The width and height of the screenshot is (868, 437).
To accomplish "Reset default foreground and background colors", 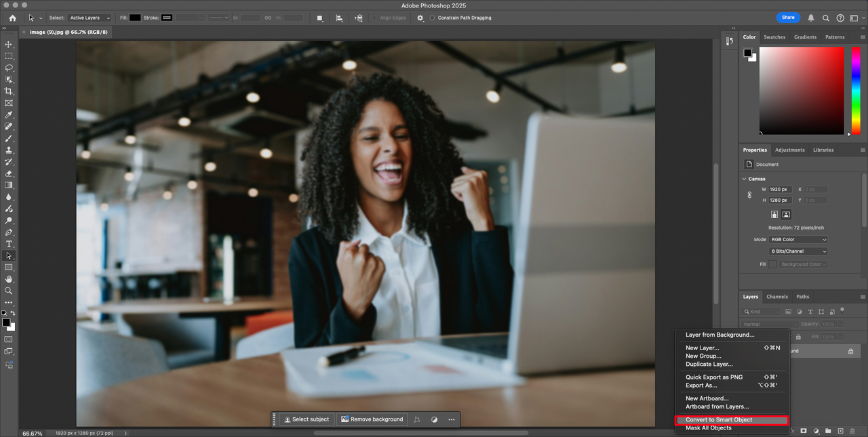I will [3, 313].
